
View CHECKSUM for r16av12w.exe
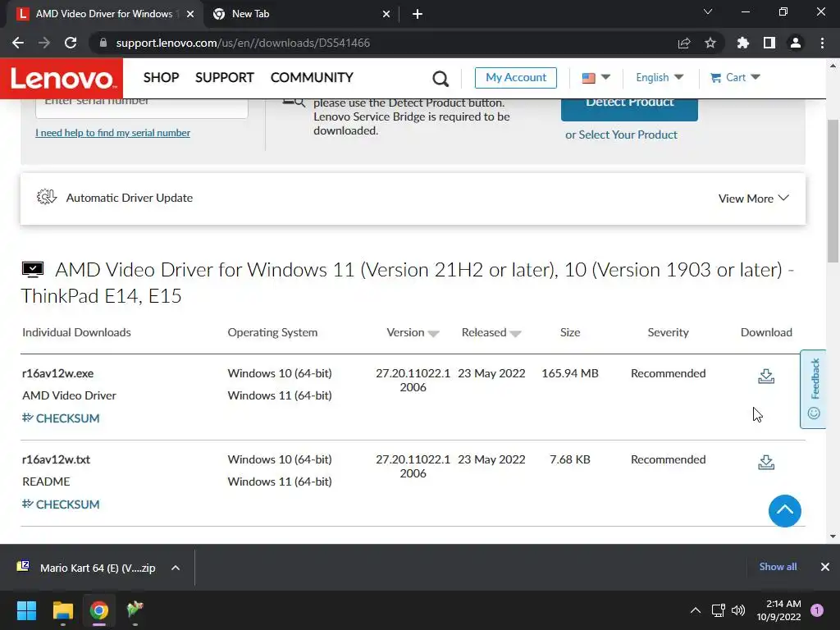click(x=61, y=418)
